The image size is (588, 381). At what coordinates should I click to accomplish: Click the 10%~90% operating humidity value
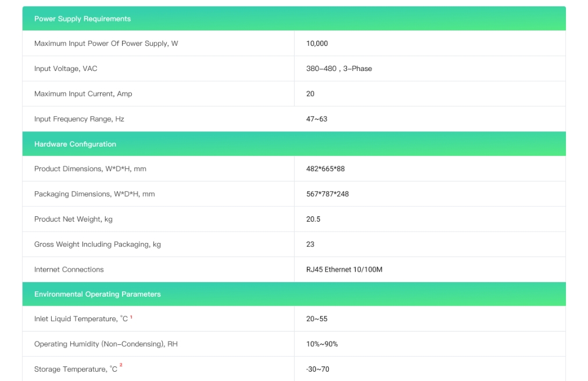point(322,344)
